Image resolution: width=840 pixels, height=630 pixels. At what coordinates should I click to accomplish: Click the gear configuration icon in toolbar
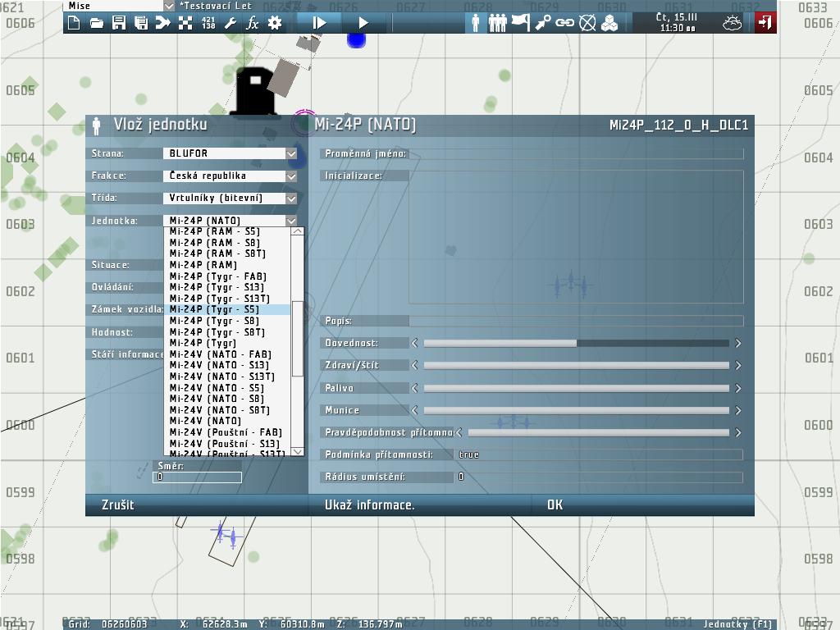click(x=275, y=24)
